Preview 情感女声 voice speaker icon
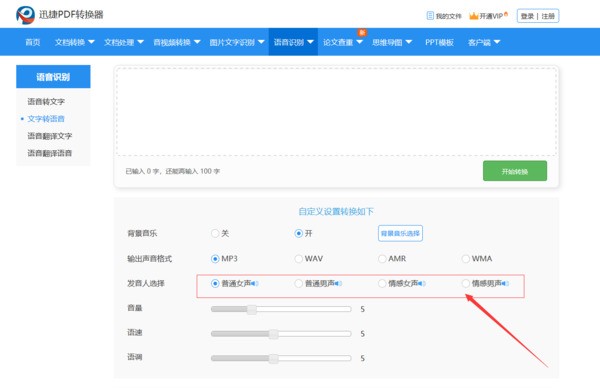The height and width of the screenshot is (388, 600). coord(422,284)
